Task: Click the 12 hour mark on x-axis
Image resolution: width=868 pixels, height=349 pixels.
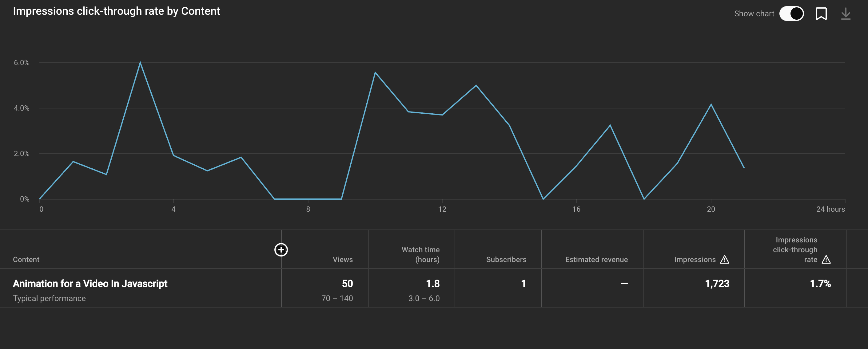Action: pos(442,209)
